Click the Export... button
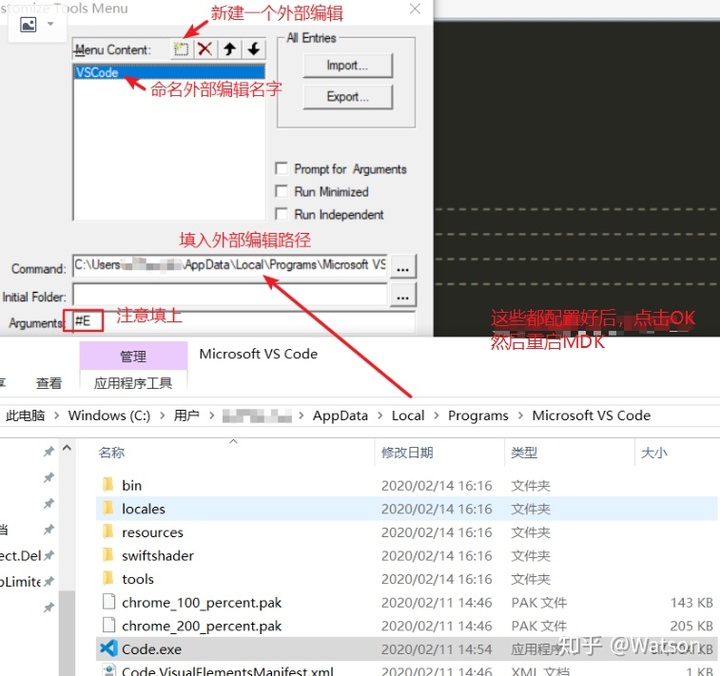Viewport: 720px width, 676px height. (x=348, y=97)
